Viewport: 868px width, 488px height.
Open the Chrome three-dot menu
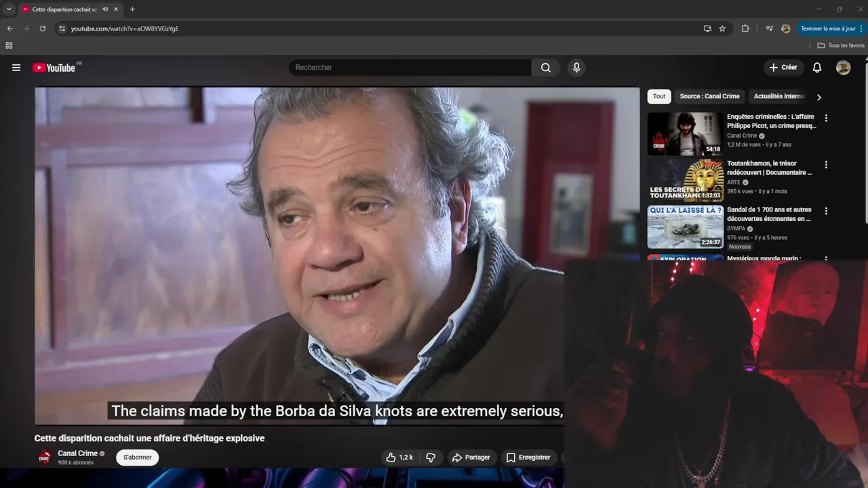(862, 28)
